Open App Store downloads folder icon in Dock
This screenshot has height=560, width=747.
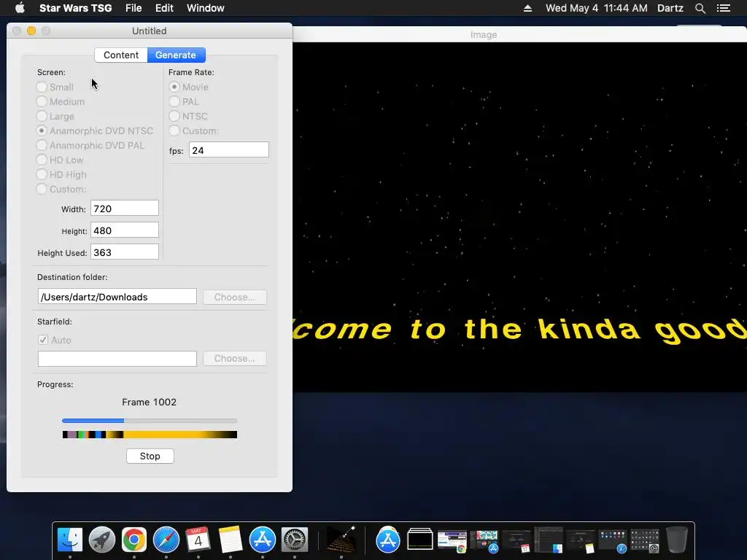pos(388,540)
